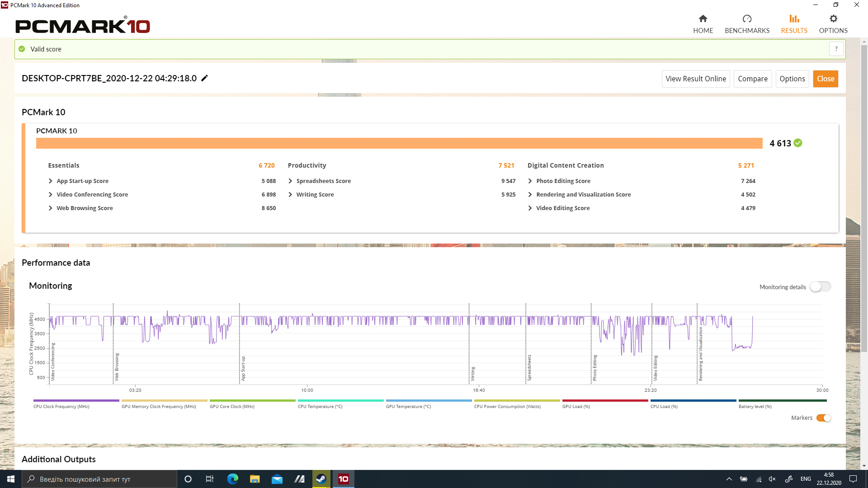Expand Spreadsheets Score details
Screen dimensions: 868x488
[x=290, y=181]
